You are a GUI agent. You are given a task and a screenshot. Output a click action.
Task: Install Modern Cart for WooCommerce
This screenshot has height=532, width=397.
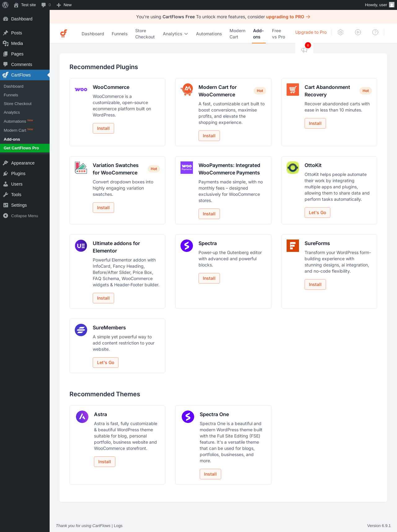(209, 136)
